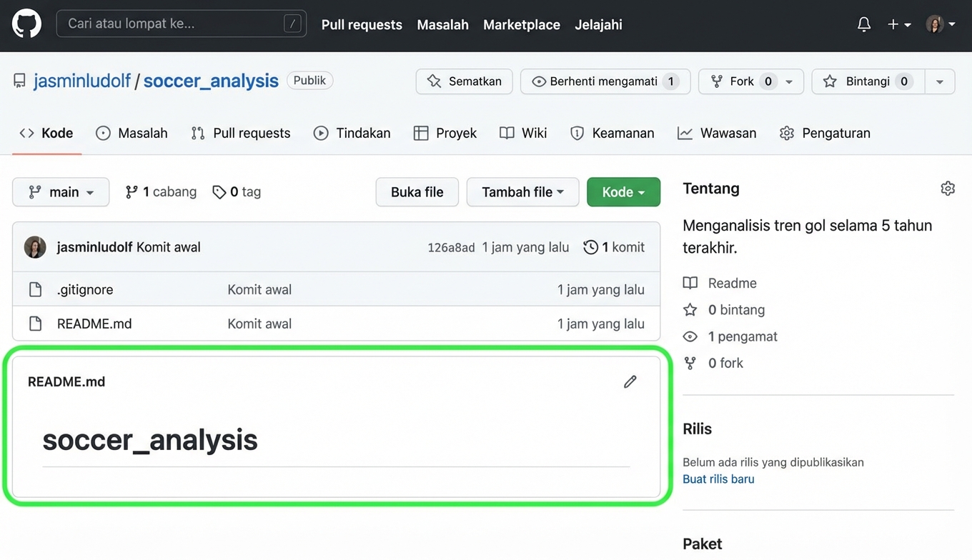Screen dimensions: 972x560
Task: Open the plus create-new dropdown
Action: coord(899,24)
